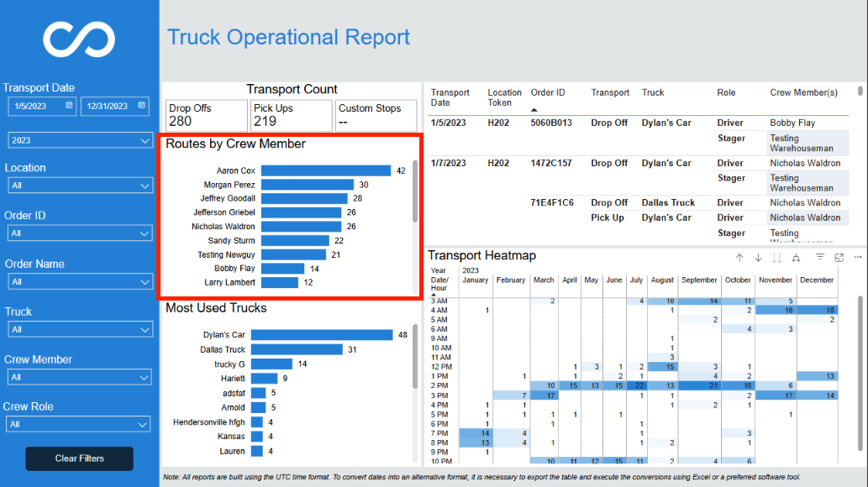Open the start date calendar picker icon
868x487 pixels.
69,105
